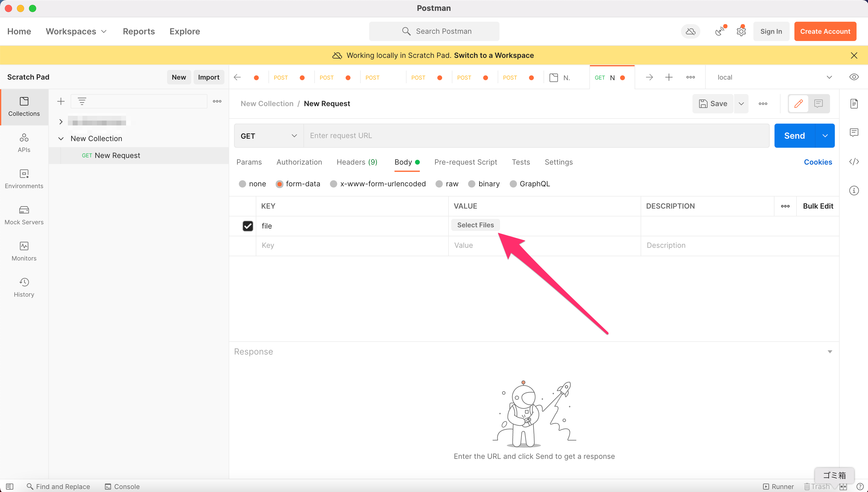Select the raw body type
868x492 pixels.
tap(439, 184)
